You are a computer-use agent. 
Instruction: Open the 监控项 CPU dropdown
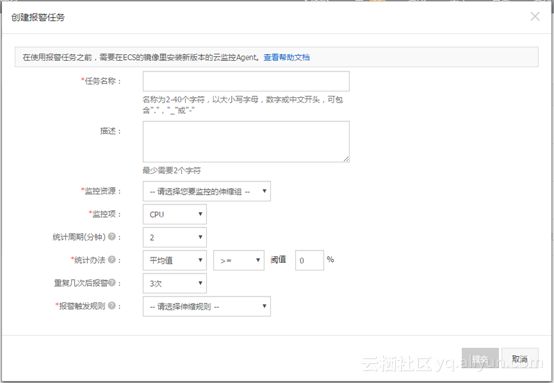click(175, 214)
